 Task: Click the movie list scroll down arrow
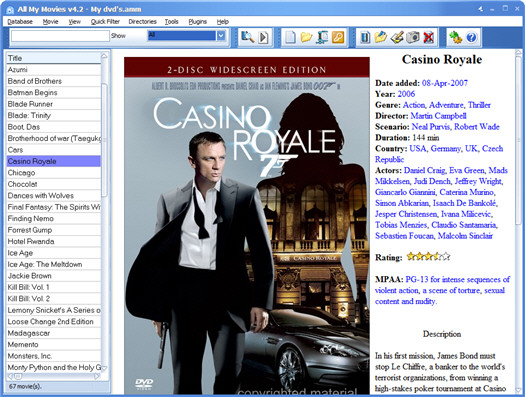click(x=104, y=368)
